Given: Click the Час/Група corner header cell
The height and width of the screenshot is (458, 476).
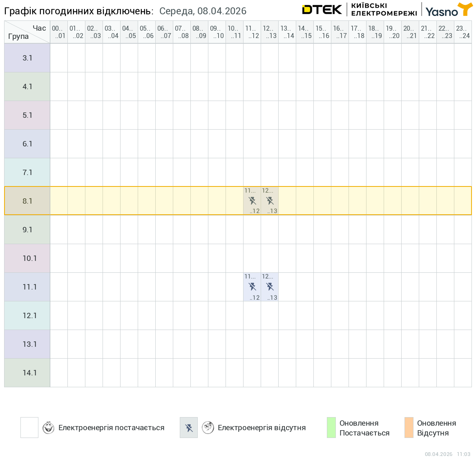Looking at the screenshot, I should coord(27,32).
